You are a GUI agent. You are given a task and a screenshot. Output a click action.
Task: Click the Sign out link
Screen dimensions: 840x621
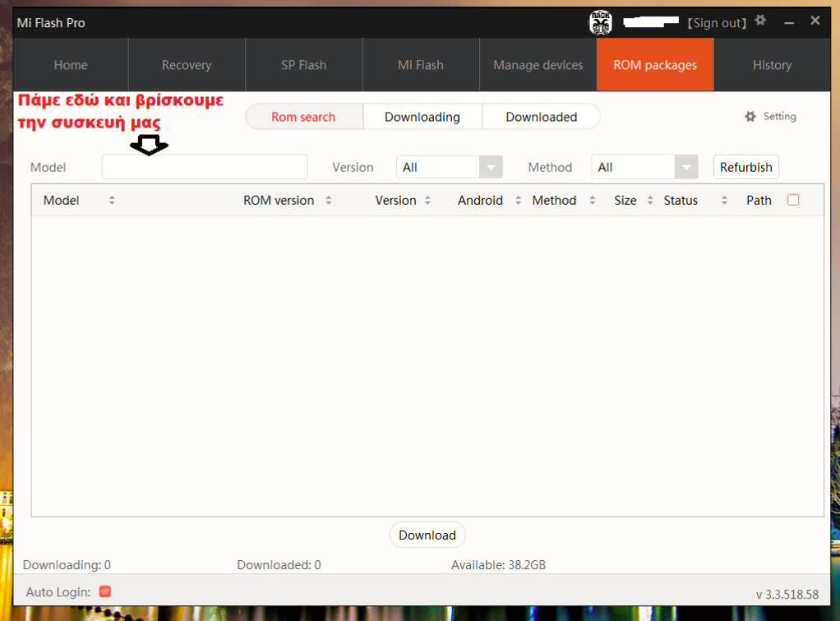click(x=717, y=23)
